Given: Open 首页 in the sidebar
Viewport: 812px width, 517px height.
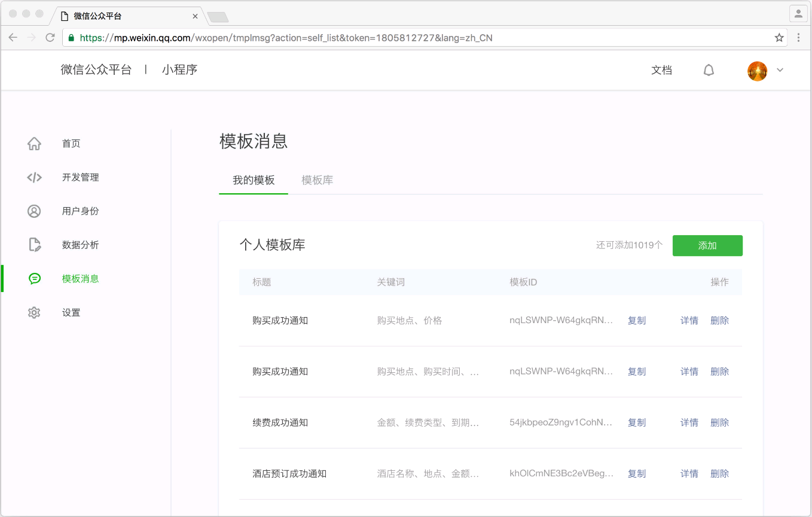Looking at the screenshot, I should (x=71, y=144).
